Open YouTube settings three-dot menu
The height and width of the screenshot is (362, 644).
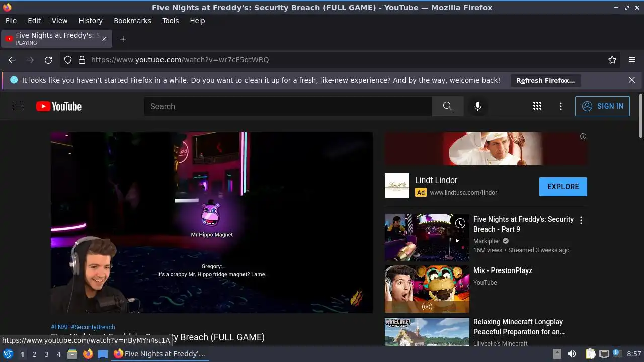(x=561, y=106)
